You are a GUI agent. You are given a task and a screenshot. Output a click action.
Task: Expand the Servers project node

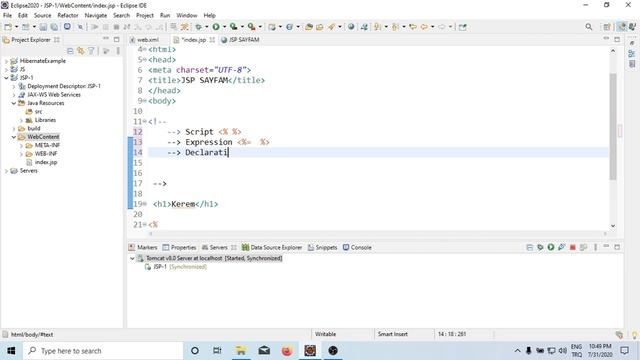[6, 171]
